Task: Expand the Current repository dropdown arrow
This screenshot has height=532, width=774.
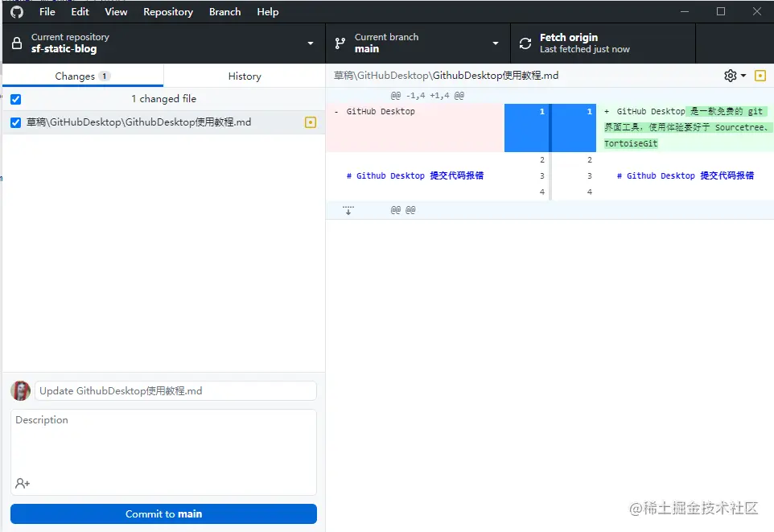Action: (x=311, y=43)
